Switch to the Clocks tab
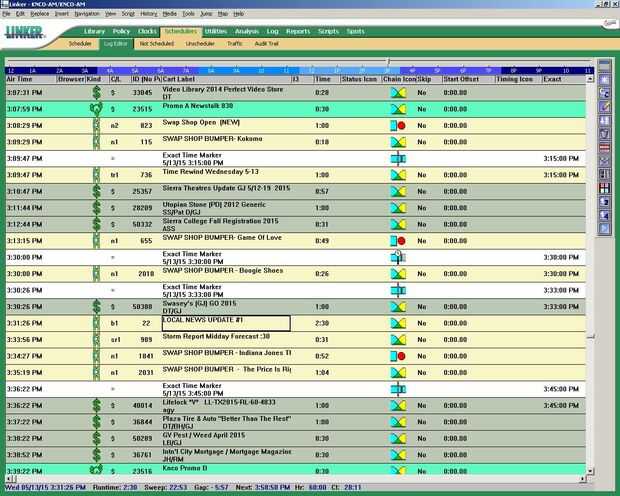 coord(147,31)
